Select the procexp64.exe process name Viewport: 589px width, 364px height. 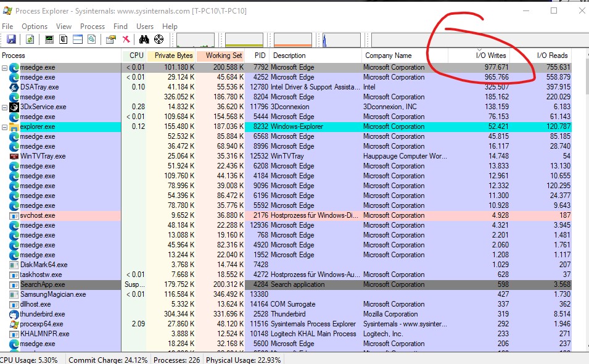[42, 324]
